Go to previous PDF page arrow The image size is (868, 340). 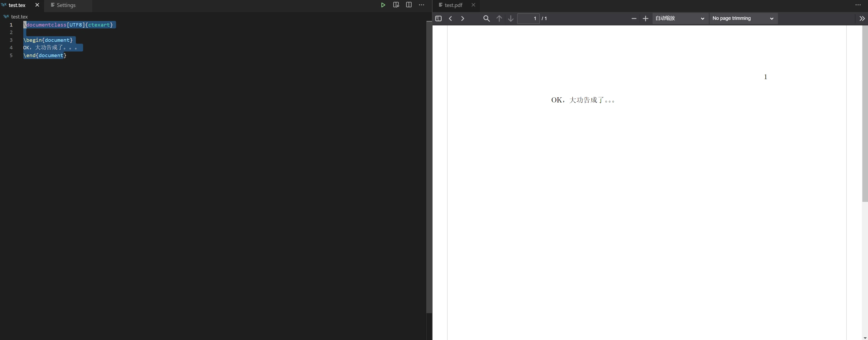pos(499,19)
